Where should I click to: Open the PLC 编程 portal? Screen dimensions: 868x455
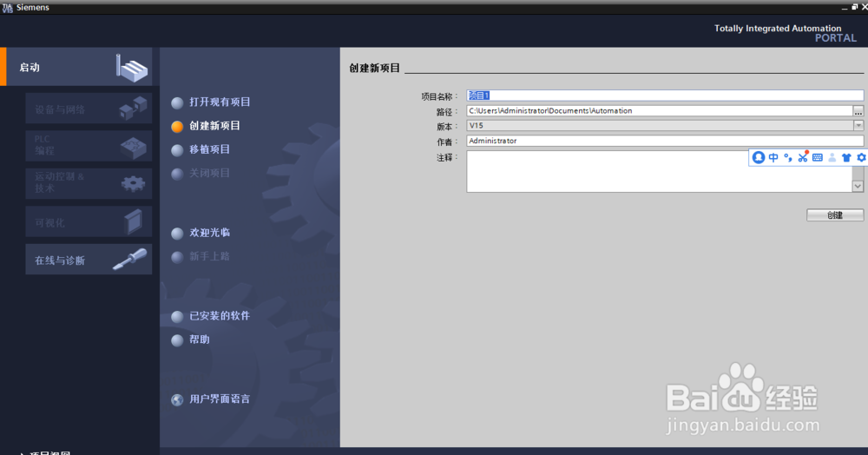[89, 146]
